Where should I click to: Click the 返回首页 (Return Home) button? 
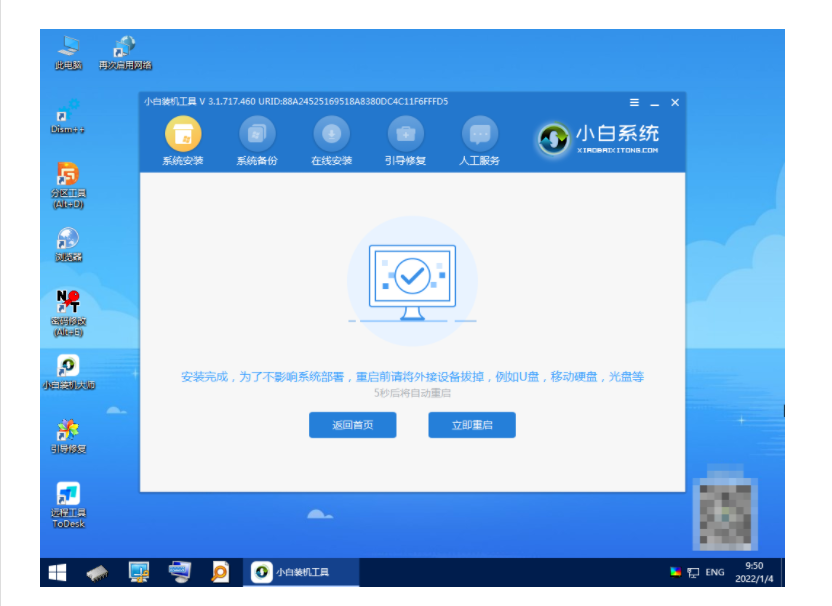pyautogui.click(x=352, y=425)
